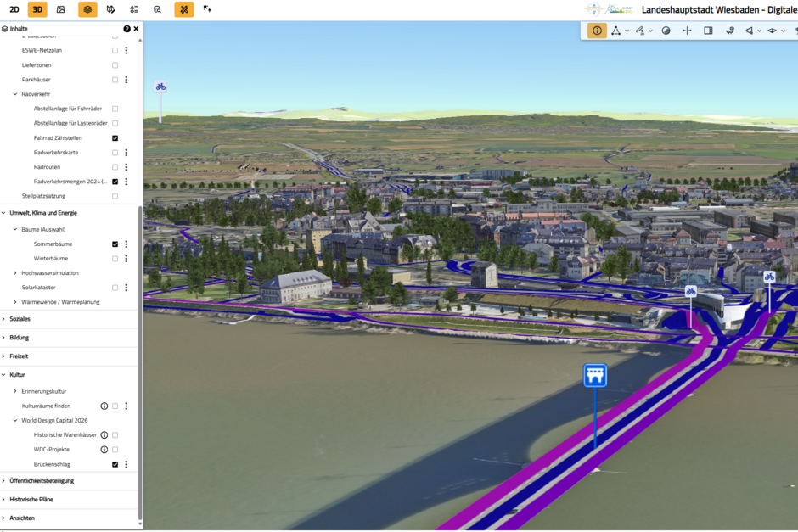Open the split-screen panel icon

tap(708, 31)
